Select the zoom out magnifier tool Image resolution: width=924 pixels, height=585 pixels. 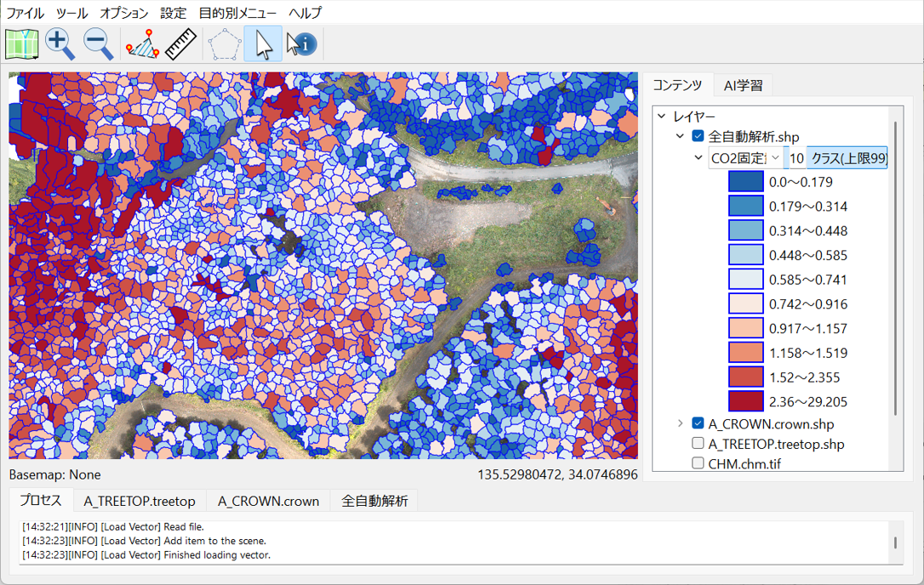(x=98, y=44)
